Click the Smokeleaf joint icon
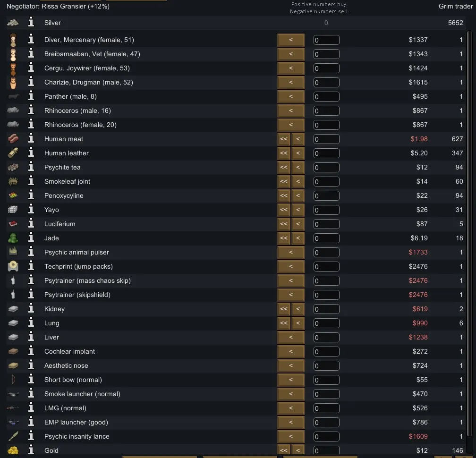This screenshot has width=476, height=458. 13,181
